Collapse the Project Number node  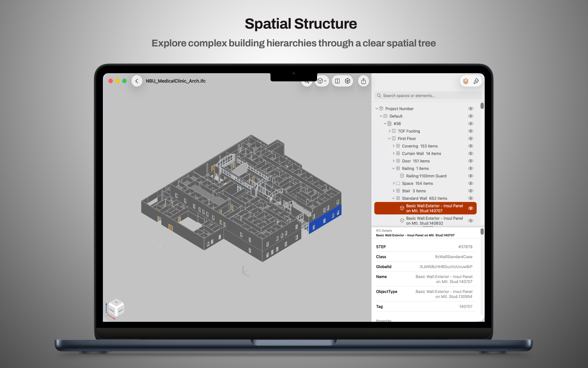377,109
